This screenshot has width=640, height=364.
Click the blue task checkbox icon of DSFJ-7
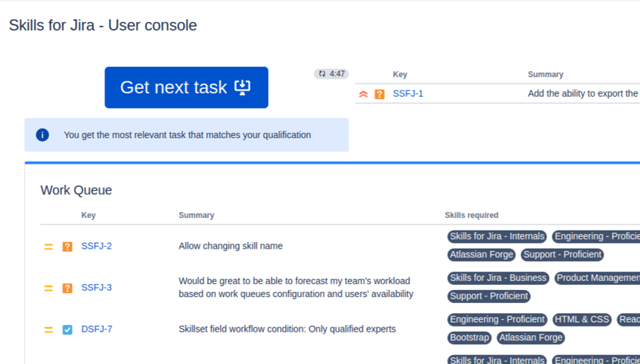(x=68, y=330)
